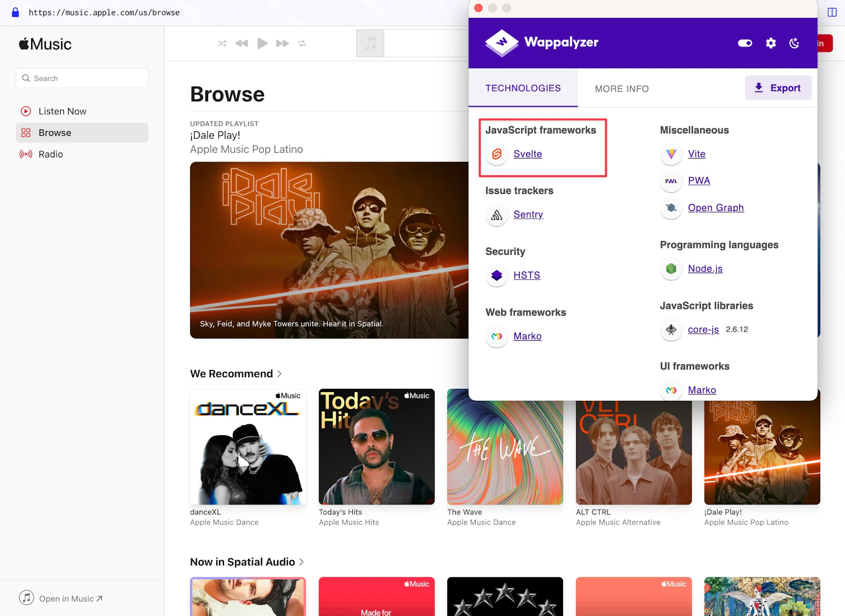
Task: Click the Export button
Action: pyautogui.click(x=778, y=88)
